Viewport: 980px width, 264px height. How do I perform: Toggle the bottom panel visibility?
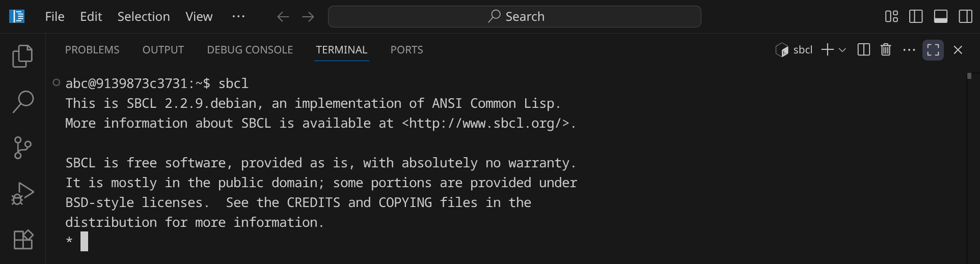[x=940, y=17]
